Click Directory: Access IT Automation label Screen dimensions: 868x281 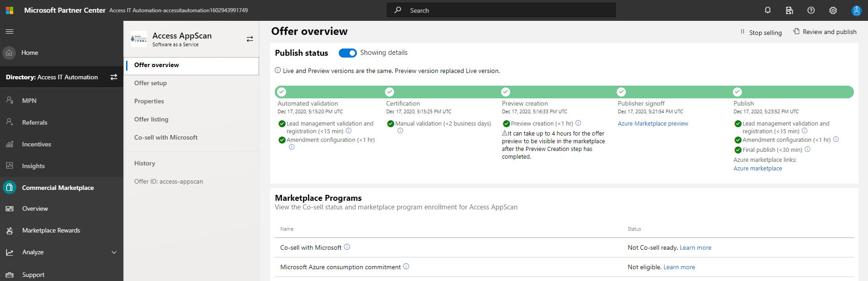pos(52,77)
